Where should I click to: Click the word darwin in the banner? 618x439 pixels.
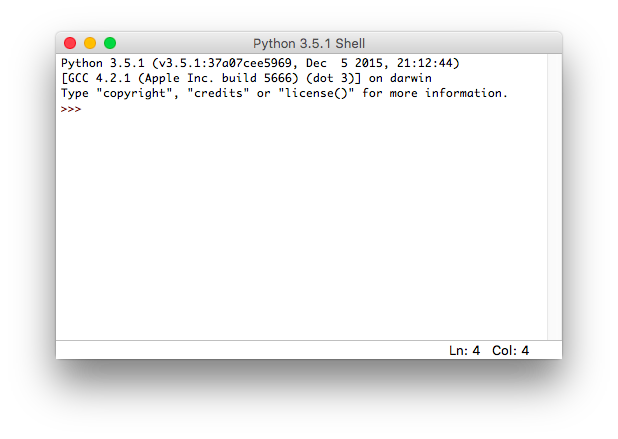point(411,78)
